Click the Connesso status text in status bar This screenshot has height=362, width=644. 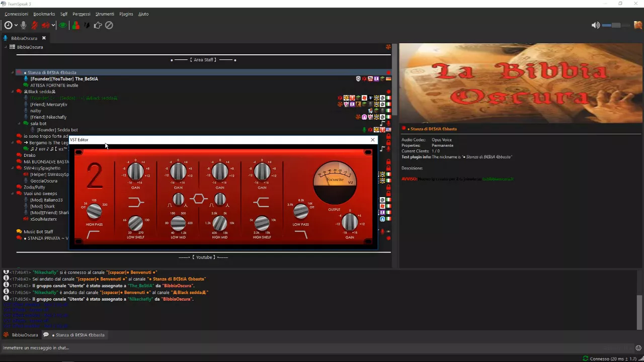pos(614,359)
